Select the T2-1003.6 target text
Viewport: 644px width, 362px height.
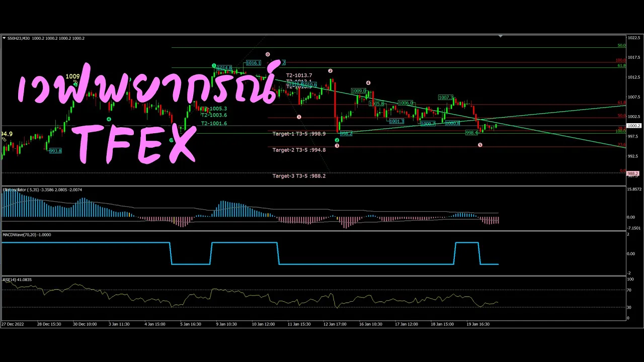point(214,115)
